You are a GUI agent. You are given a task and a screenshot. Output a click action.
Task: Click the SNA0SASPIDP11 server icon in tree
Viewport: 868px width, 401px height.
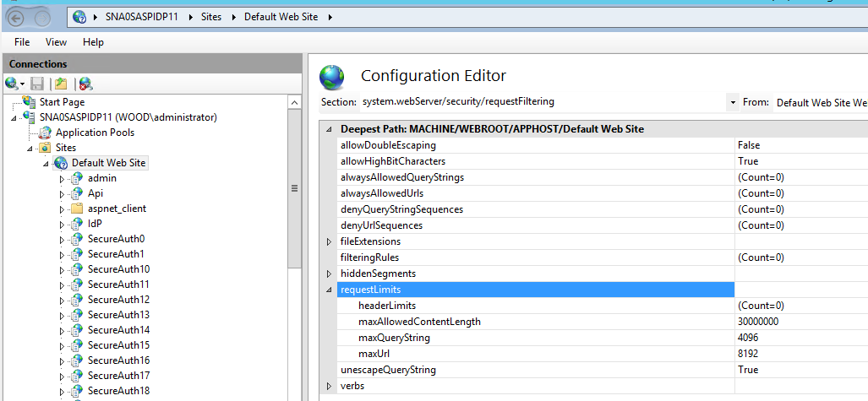pos(30,117)
